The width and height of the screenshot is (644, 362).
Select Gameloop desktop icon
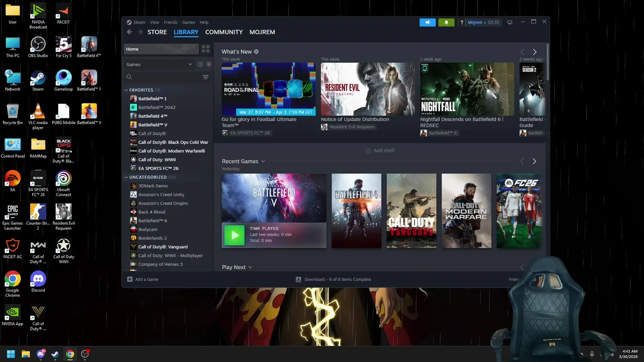pyautogui.click(x=63, y=80)
